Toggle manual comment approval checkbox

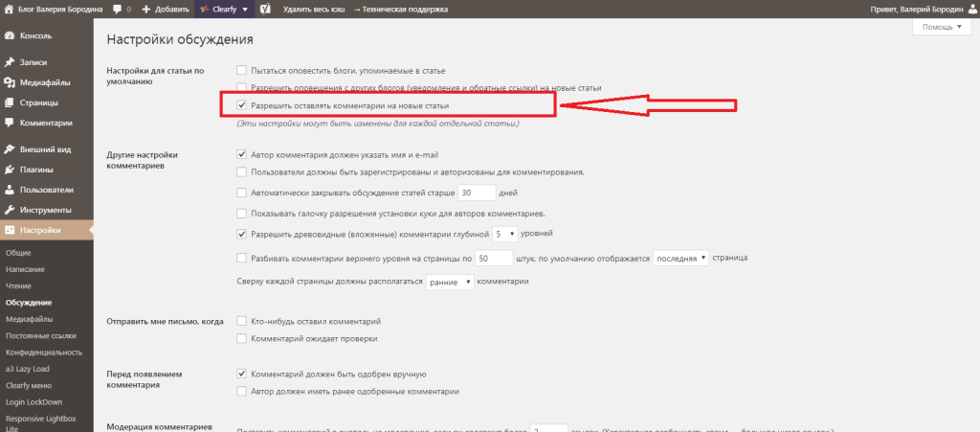241,374
